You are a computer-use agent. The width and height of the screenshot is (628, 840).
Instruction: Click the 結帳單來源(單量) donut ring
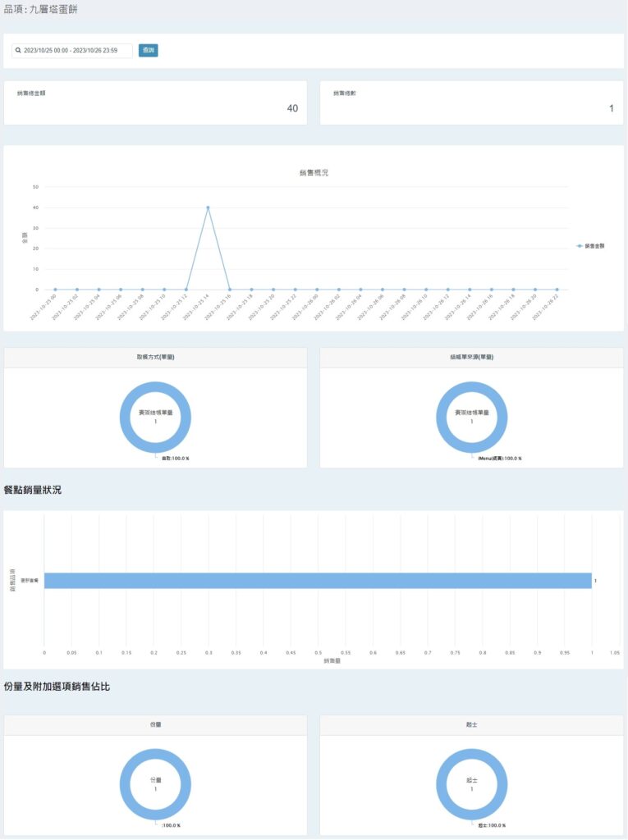pos(440,417)
